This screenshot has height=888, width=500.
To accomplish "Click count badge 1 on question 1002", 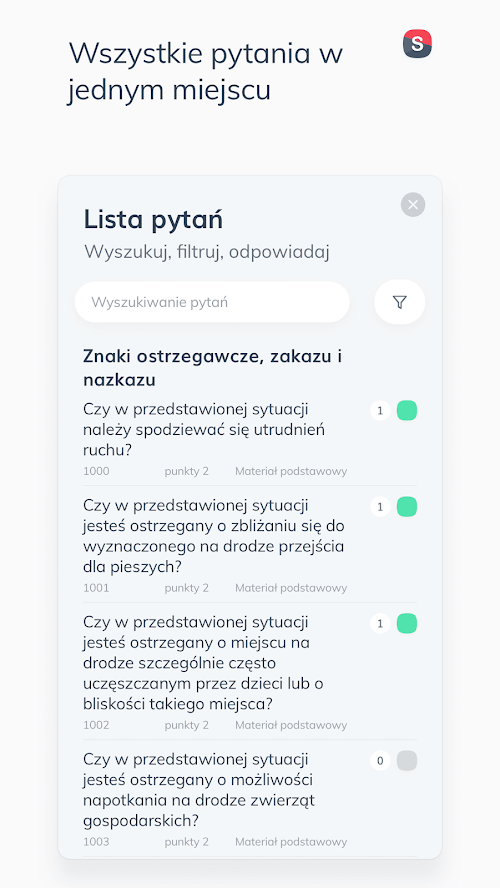I will pos(380,624).
